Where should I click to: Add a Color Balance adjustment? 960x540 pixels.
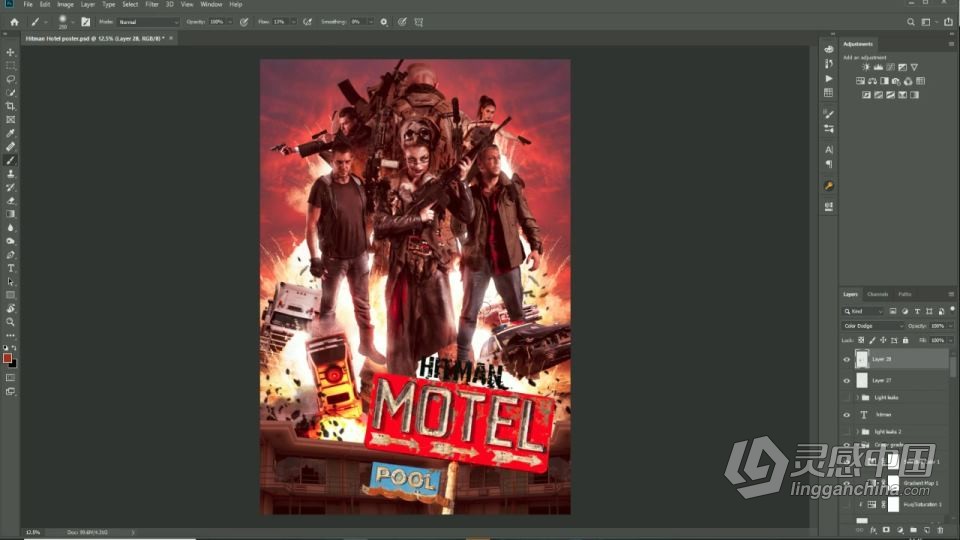tap(872, 81)
